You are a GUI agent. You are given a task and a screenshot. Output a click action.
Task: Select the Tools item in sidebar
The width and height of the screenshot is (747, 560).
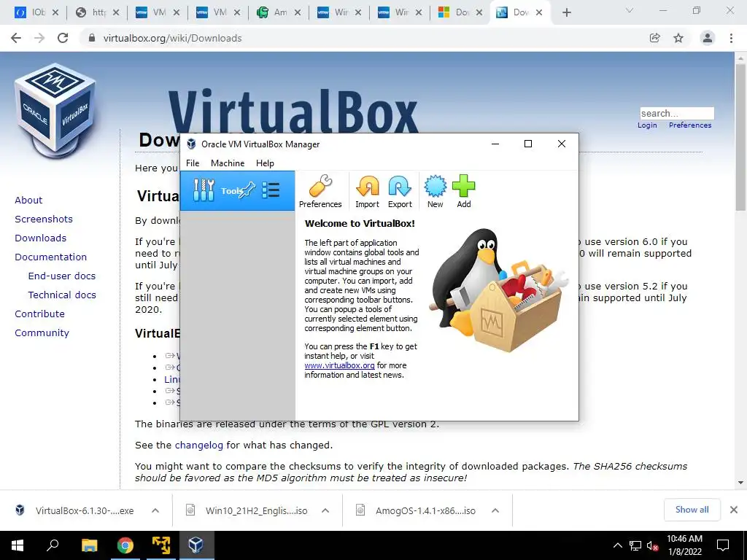click(237, 190)
